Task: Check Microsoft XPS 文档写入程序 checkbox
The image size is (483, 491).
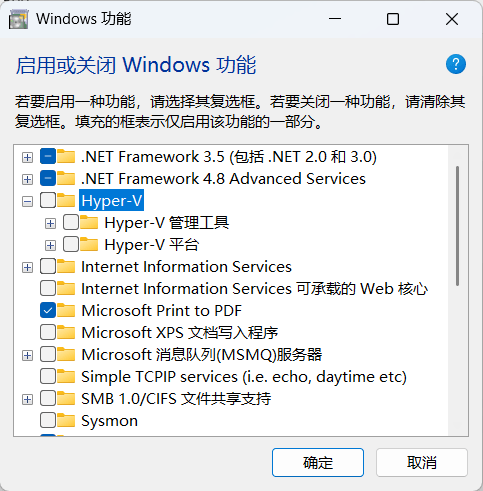Action: tap(48, 332)
